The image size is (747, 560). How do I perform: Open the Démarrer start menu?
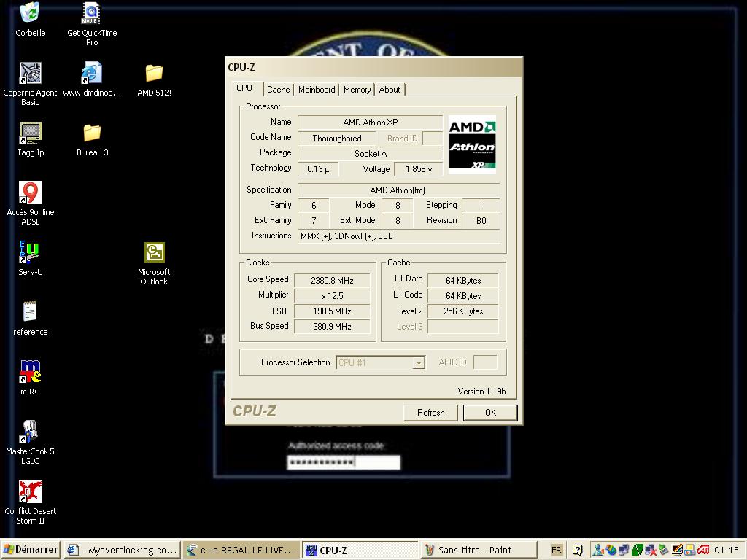coord(31,550)
